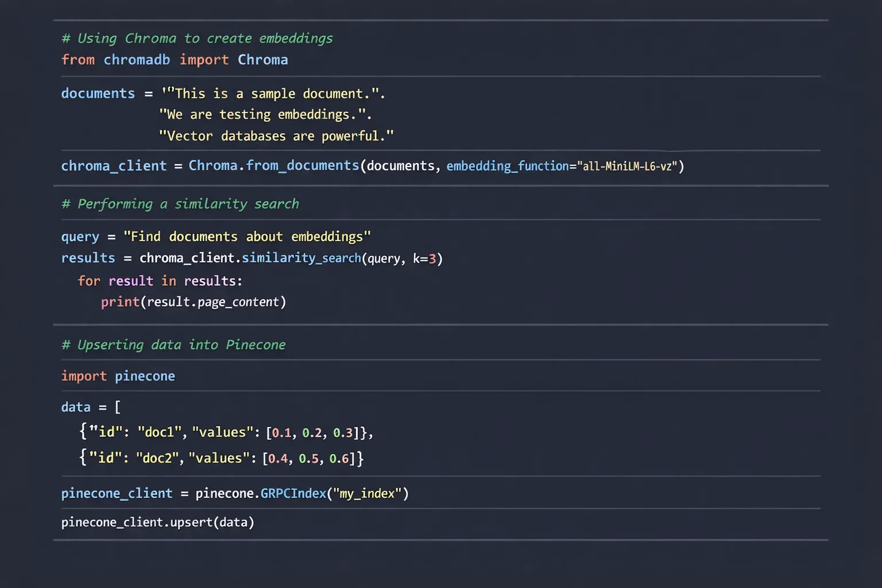Click the 'print' function call
The height and width of the screenshot is (588, 882).
point(120,302)
